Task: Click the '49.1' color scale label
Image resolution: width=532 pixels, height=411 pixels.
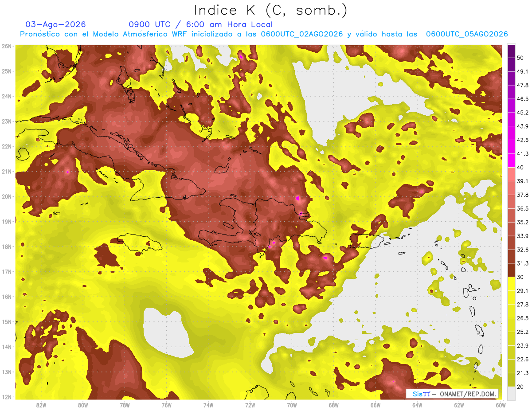Action: 522,71
